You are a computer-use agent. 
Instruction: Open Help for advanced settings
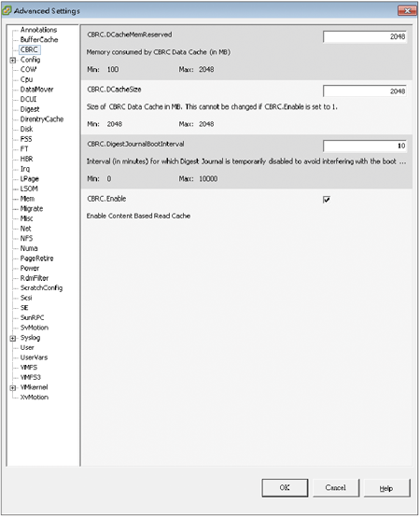(386, 488)
